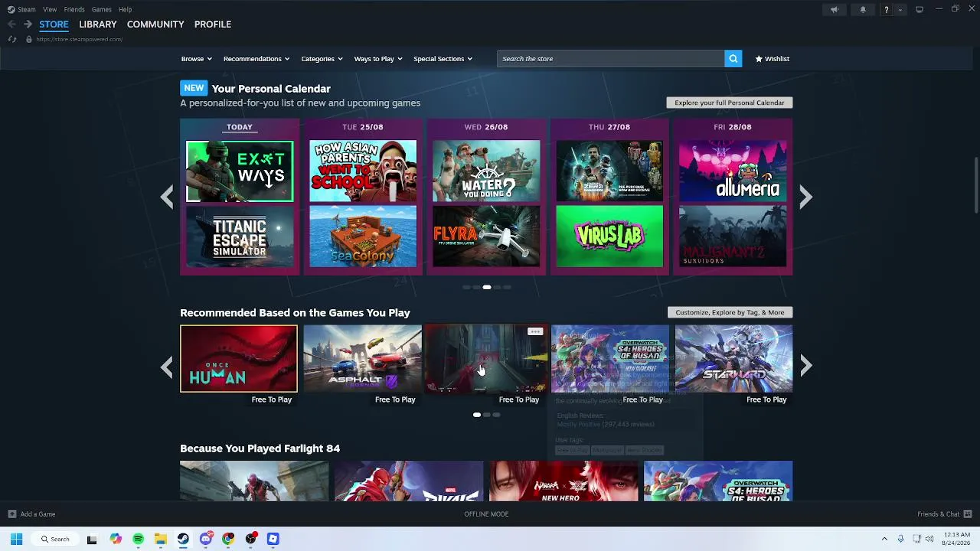Screen dimensions: 980x551
Task: Open Spotify from the taskbar
Action: tap(138, 539)
